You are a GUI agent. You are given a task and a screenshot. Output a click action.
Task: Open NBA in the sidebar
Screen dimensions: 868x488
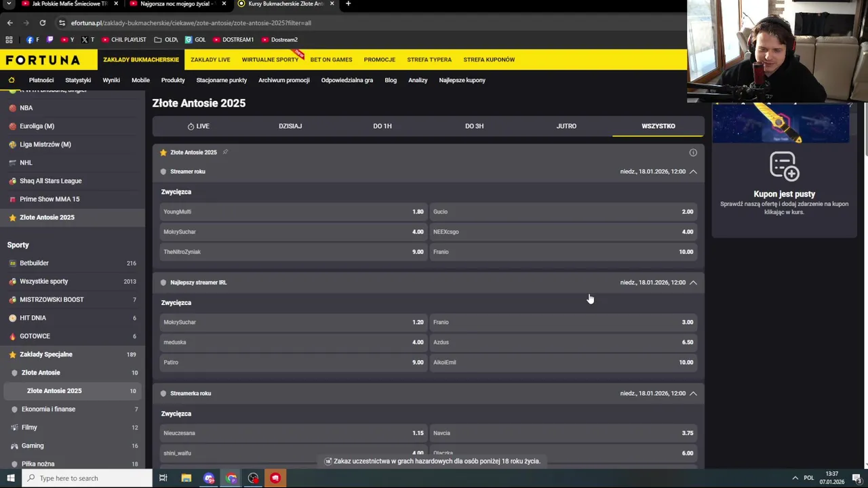(73, 108)
